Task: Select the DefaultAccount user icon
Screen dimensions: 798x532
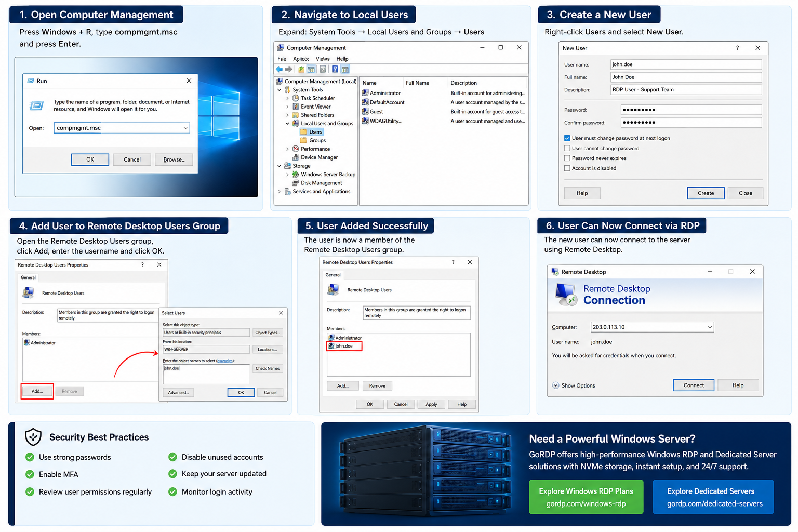Action: 366,102
